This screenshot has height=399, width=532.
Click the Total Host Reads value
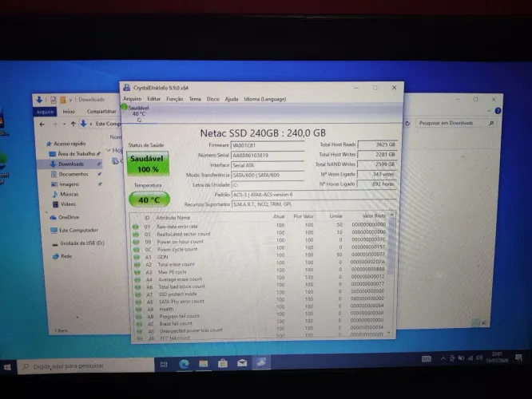(377, 144)
